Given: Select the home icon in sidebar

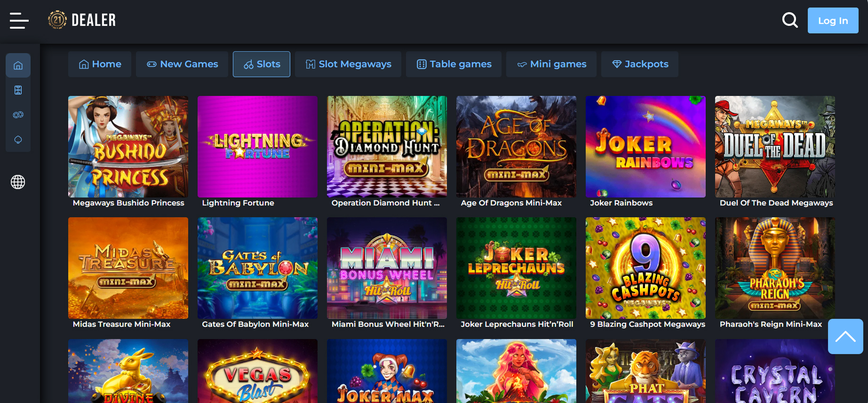Looking at the screenshot, I should pos(18,65).
